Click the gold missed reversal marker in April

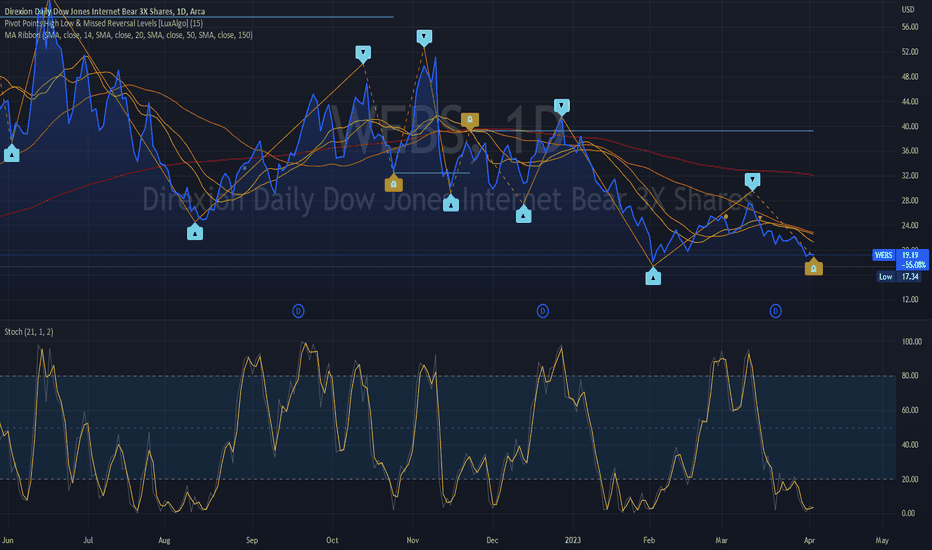point(814,268)
